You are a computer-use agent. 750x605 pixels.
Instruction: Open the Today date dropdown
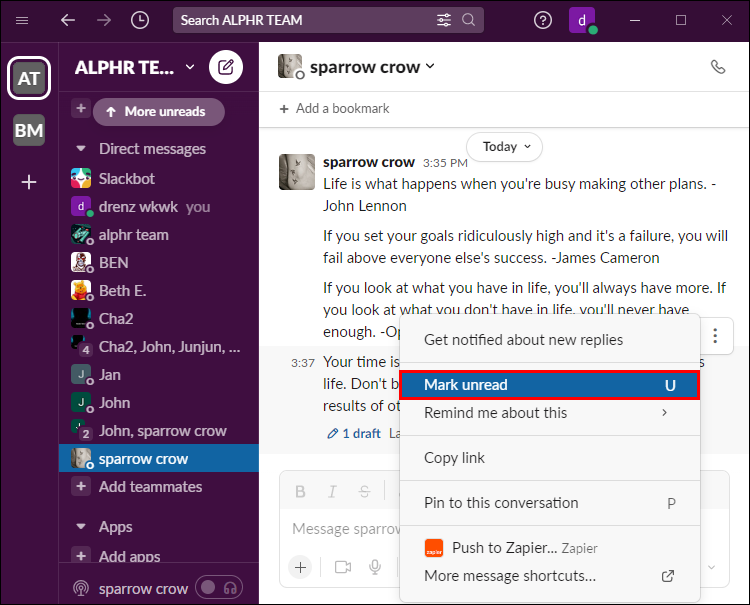pos(504,147)
